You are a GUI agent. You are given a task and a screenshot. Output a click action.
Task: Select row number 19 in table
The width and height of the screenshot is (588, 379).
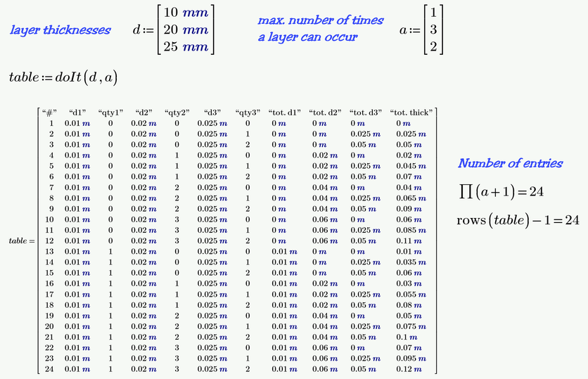click(x=49, y=316)
